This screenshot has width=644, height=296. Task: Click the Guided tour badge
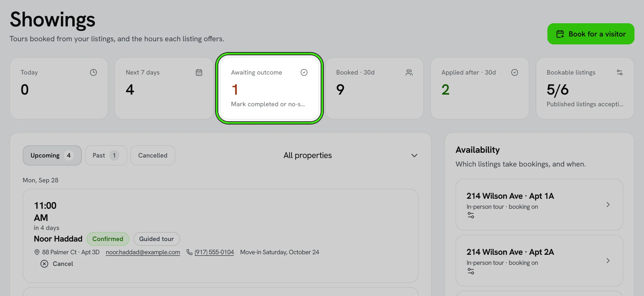[x=157, y=239]
